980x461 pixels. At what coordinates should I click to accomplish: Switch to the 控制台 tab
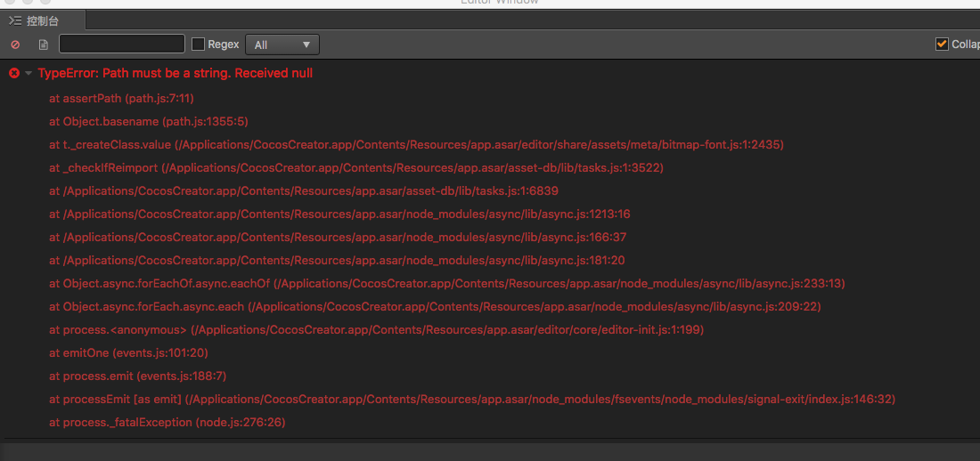point(42,20)
